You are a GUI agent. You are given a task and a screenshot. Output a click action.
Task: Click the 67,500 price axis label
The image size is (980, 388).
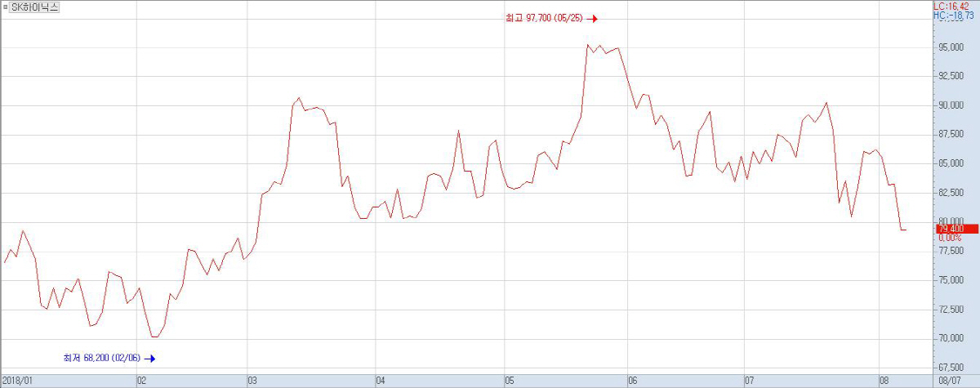tap(951, 367)
